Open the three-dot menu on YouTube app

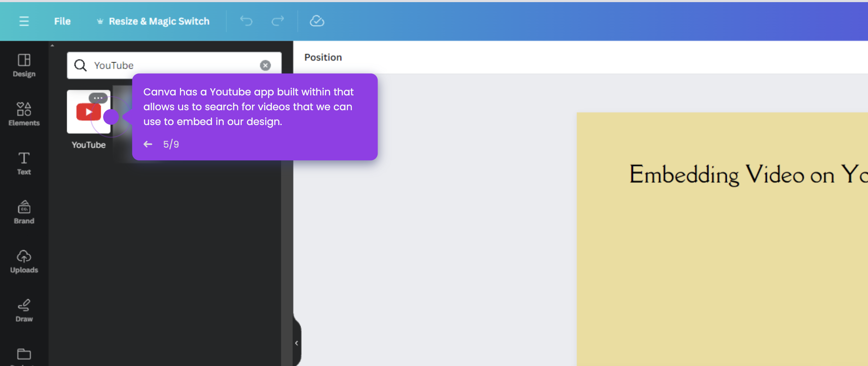[98, 98]
